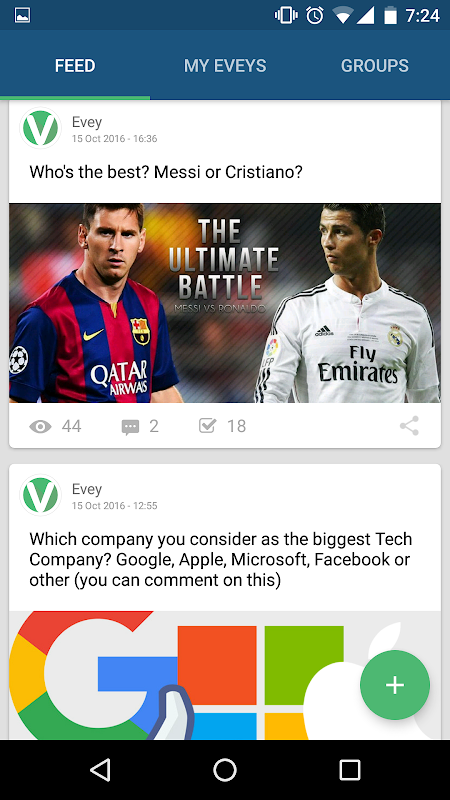Open the Evey author name on the second post

pos(87,489)
